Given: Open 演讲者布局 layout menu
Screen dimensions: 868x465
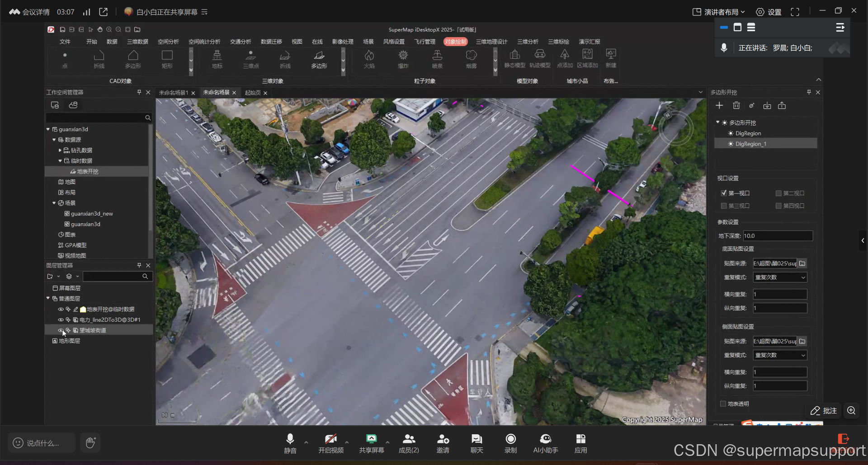Looking at the screenshot, I should point(719,12).
